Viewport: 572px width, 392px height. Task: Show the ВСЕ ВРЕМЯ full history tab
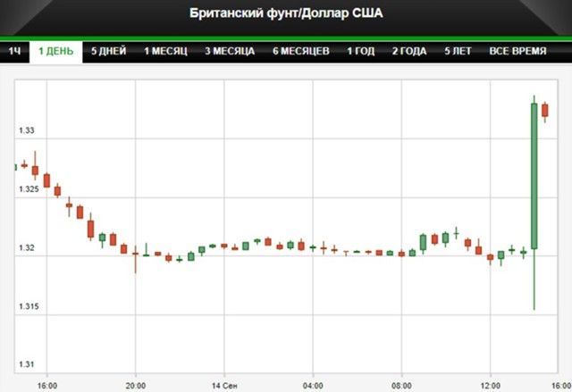tap(518, 52)
